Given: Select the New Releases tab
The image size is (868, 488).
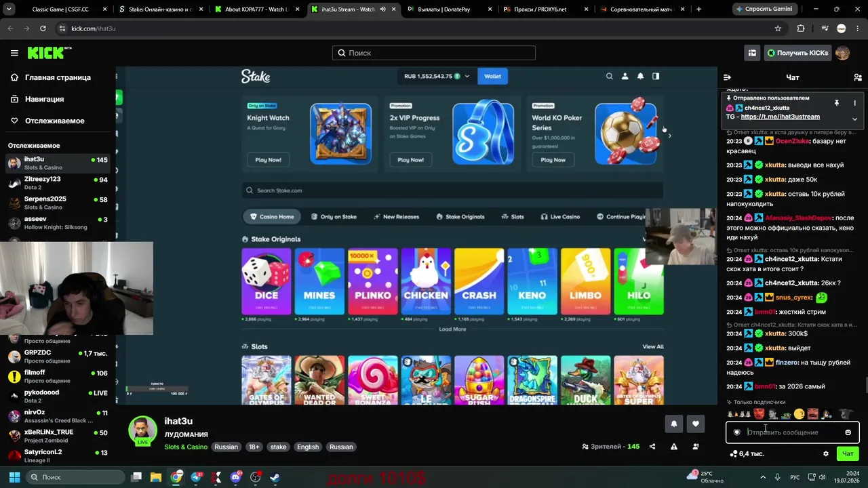Looking at the screenshot, I should (x=396, y=217).
